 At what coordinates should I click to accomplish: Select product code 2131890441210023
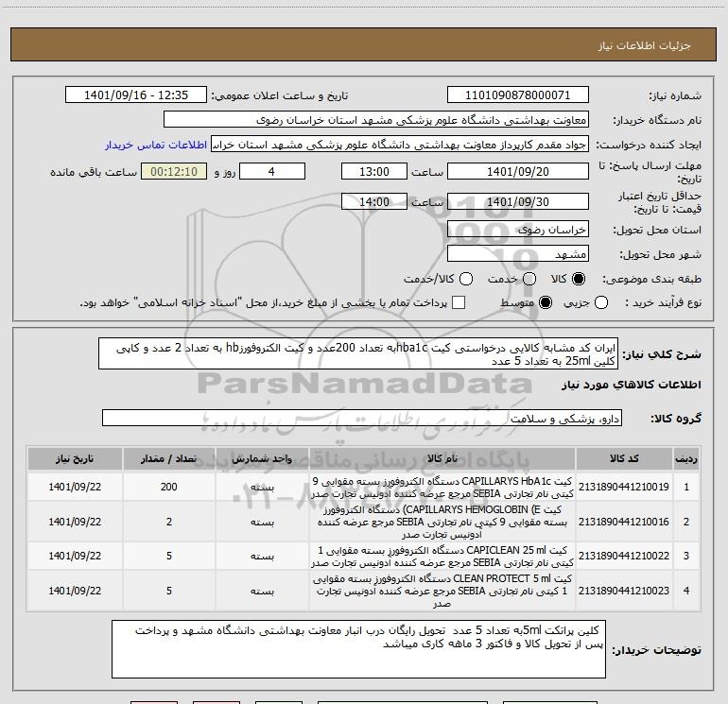click(x=624, y=591)
